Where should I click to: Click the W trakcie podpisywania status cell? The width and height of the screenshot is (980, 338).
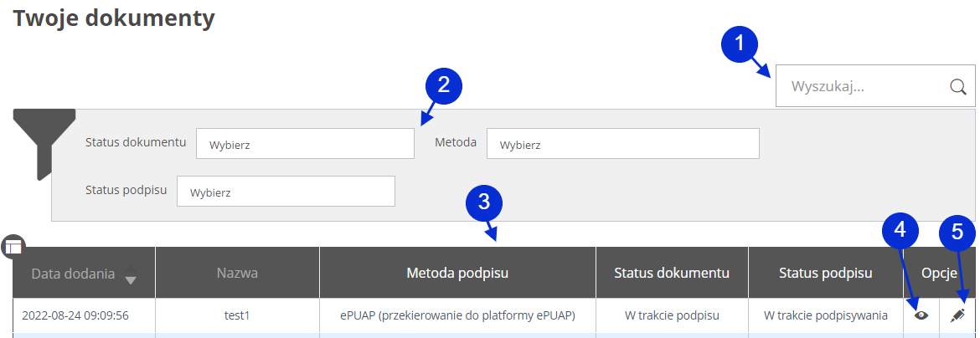pos(825,316)
